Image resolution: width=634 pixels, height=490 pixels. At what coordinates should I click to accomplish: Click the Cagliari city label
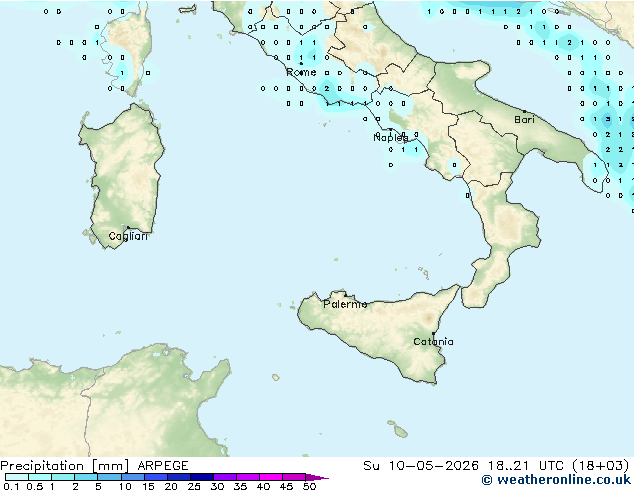pos(128,236)
